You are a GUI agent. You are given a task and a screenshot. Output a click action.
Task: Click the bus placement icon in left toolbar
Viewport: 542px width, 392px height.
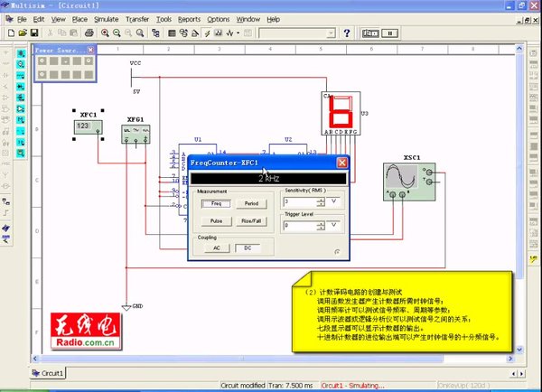(5, 212)
